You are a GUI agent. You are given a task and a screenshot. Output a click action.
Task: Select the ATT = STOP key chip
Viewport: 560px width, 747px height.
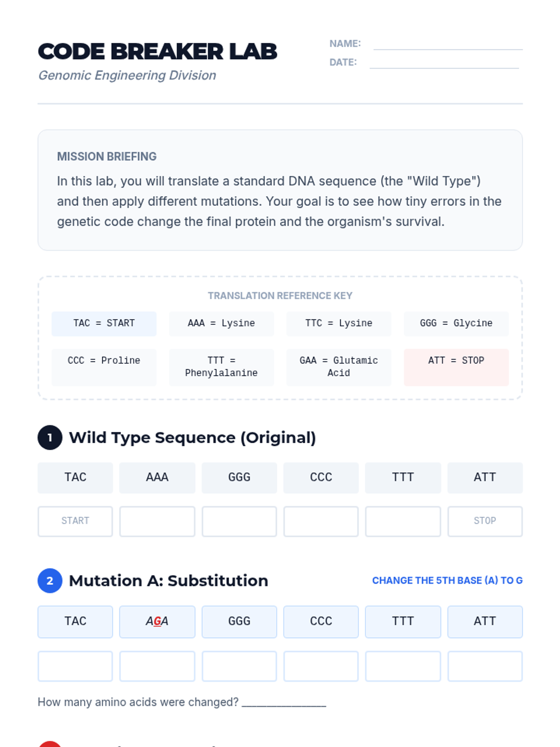pos(456,367)
